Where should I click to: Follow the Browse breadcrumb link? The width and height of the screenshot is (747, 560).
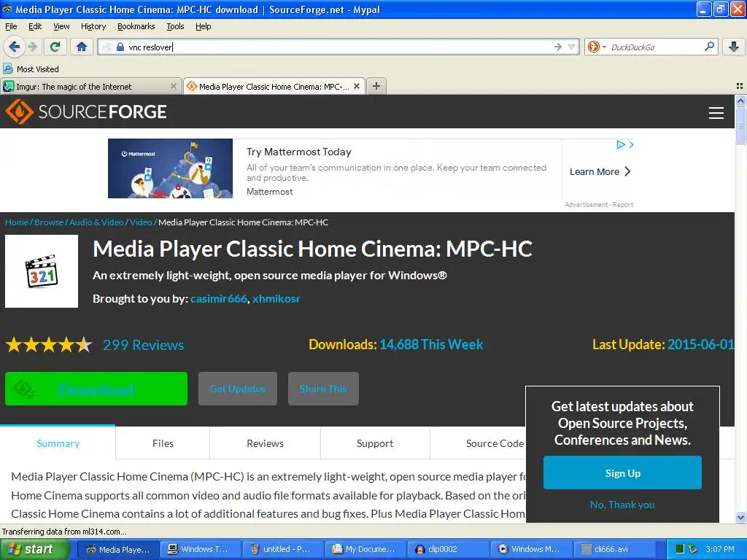coord(49,222)
